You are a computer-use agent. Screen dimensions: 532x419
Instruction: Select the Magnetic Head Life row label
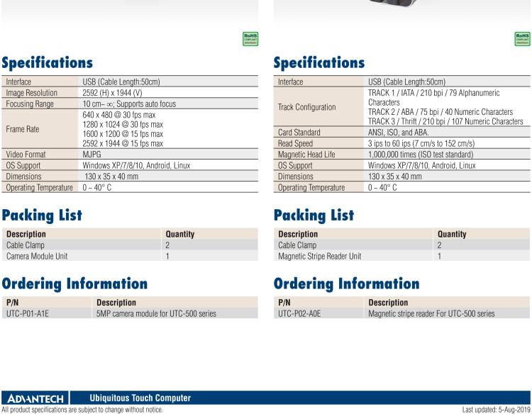pos(309,154)
